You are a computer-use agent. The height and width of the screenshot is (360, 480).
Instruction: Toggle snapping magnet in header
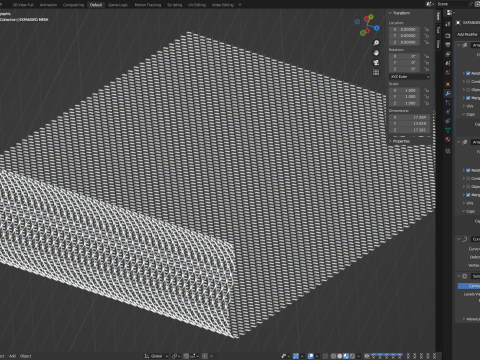pos(186,356)
